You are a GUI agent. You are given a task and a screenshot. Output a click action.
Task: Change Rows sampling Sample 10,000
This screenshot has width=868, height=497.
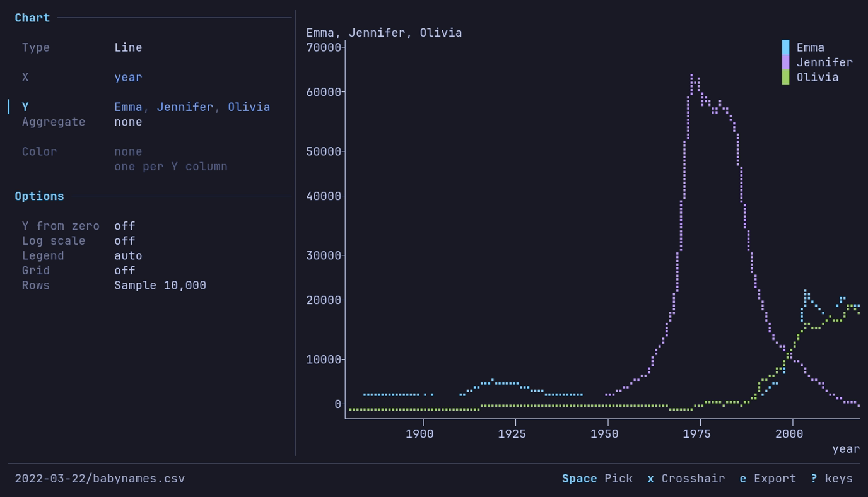[x=160, y=285]
